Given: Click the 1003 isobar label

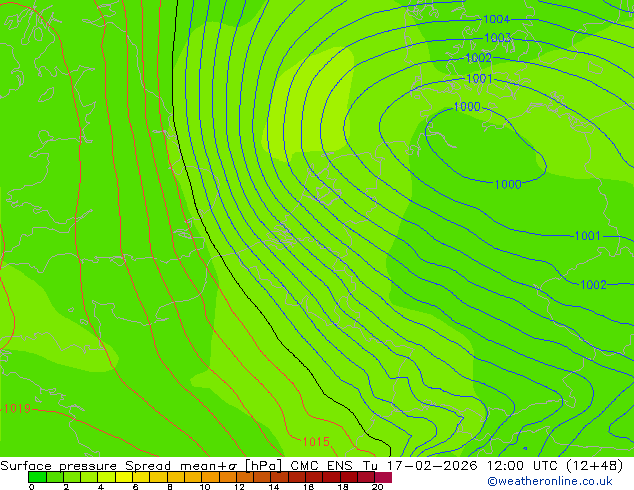Looking at the screenshot, I should (498, 38).
